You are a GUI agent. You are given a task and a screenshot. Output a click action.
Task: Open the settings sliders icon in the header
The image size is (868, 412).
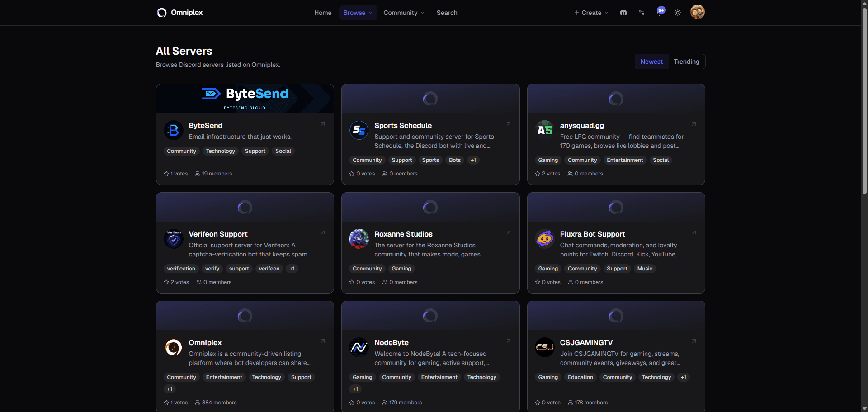point(642,13)
